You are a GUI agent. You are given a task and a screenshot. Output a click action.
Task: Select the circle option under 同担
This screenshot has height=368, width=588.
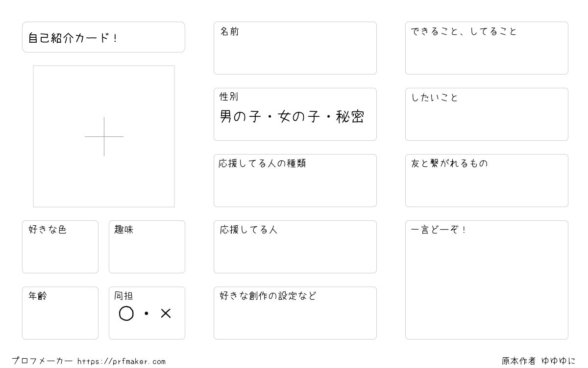coord(126,314)
